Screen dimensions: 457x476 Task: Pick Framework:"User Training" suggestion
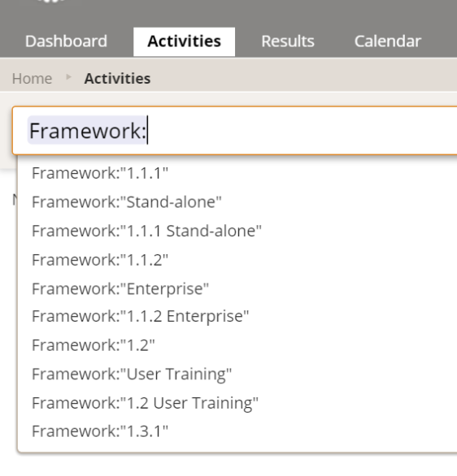click(x=237, y=374)
